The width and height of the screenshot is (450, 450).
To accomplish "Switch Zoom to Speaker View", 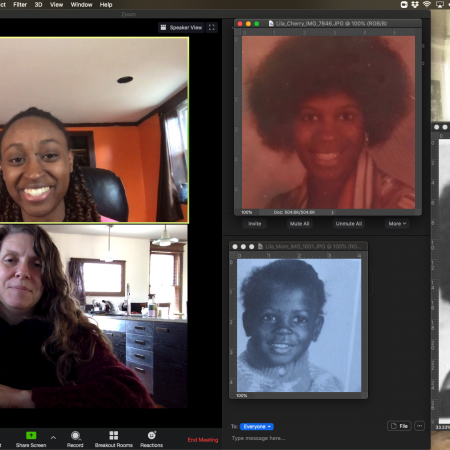I will (181, 27).
